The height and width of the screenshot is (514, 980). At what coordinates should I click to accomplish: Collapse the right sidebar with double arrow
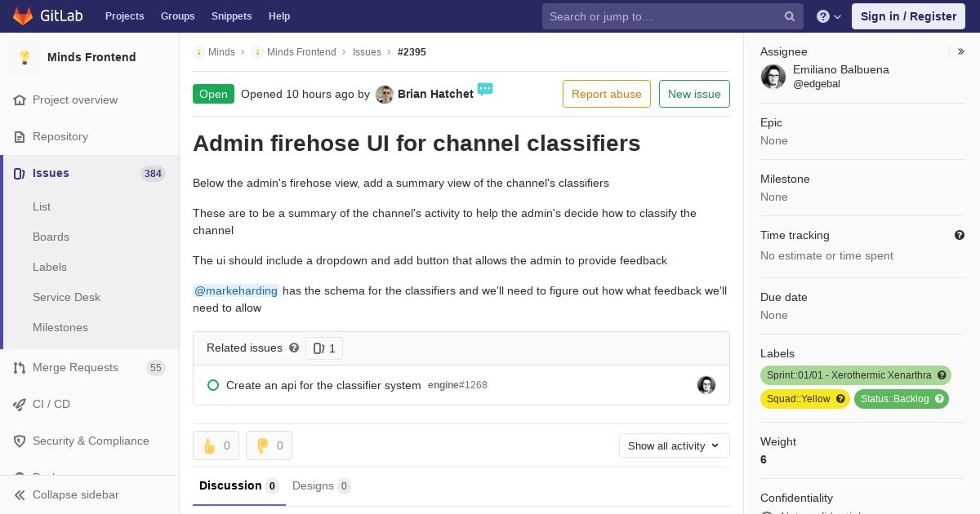click(961, 51)
